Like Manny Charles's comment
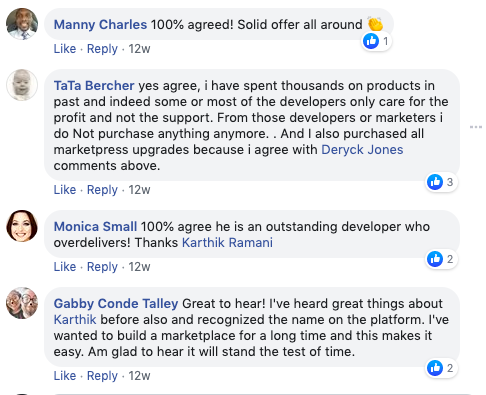Image resolution: width=486 pixels, height=395 pixels. 65,49
